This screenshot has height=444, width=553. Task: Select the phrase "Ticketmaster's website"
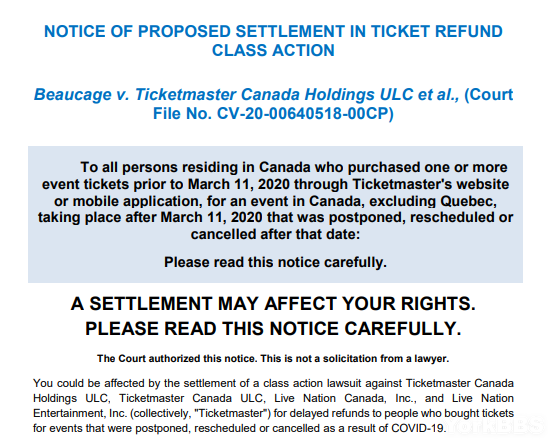(x=431, y=184)
